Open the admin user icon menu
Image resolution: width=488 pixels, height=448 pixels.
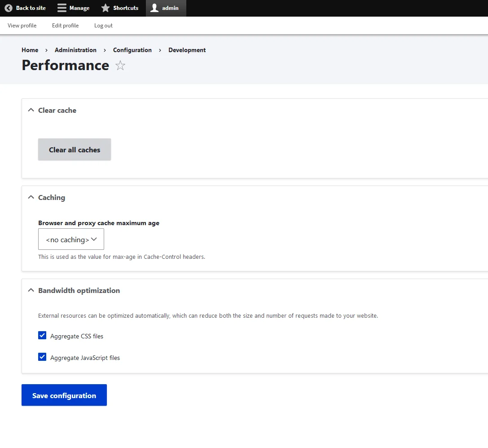pos(154,8)
